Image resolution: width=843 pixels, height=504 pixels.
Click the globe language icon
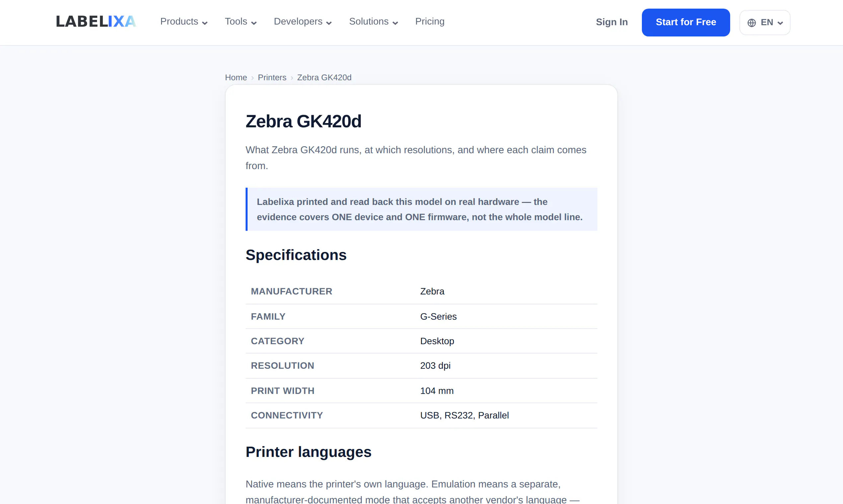[751, 23]
